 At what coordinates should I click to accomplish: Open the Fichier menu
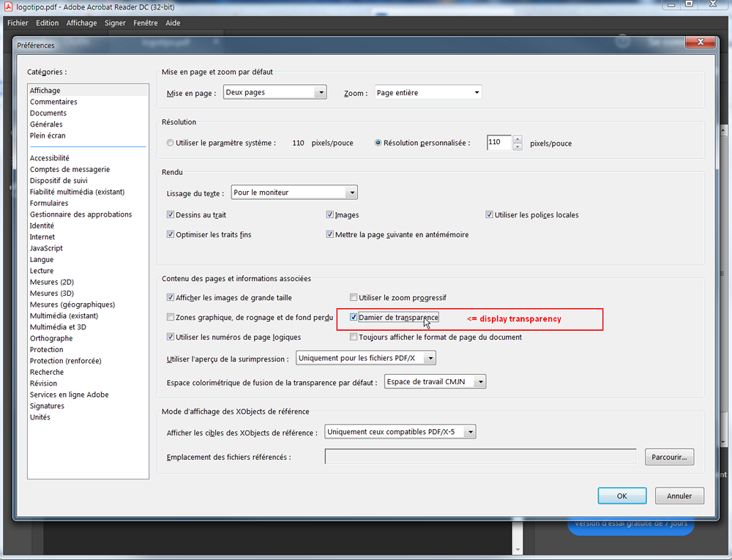(18, 23)
